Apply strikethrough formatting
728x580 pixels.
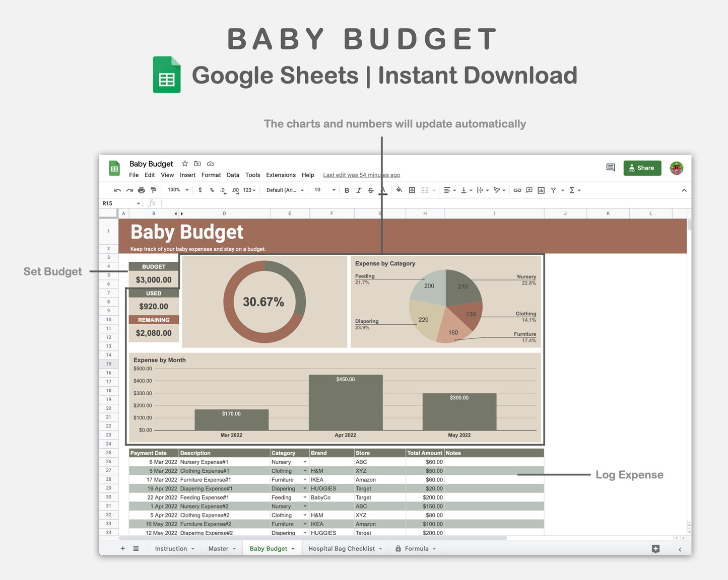pos(371,190)
